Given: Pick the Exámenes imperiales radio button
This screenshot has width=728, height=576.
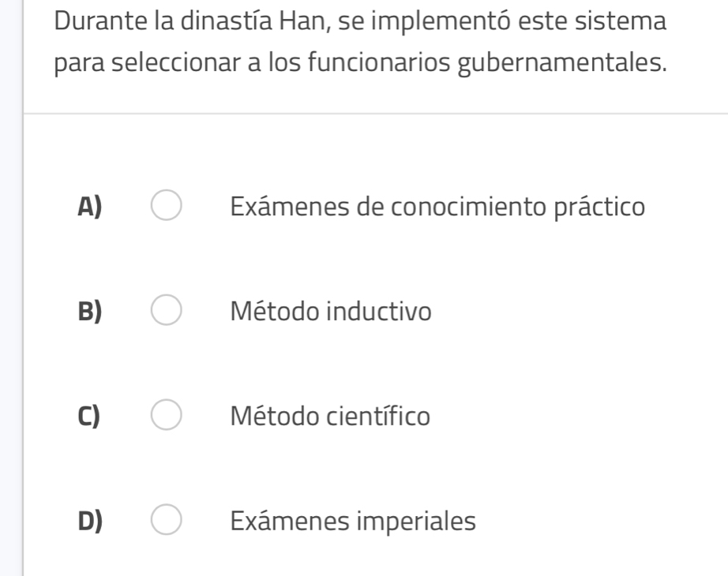Looking at the screenshot, I should (167, 520).
